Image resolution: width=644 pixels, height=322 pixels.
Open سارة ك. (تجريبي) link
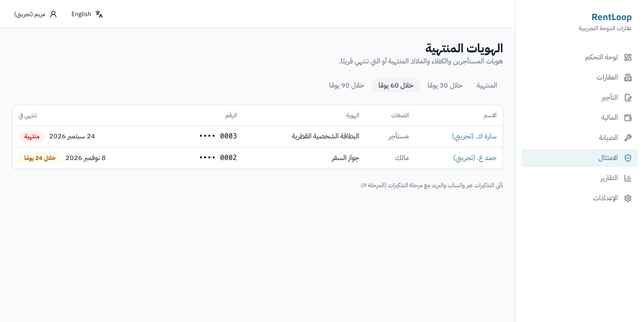[474, 136]
